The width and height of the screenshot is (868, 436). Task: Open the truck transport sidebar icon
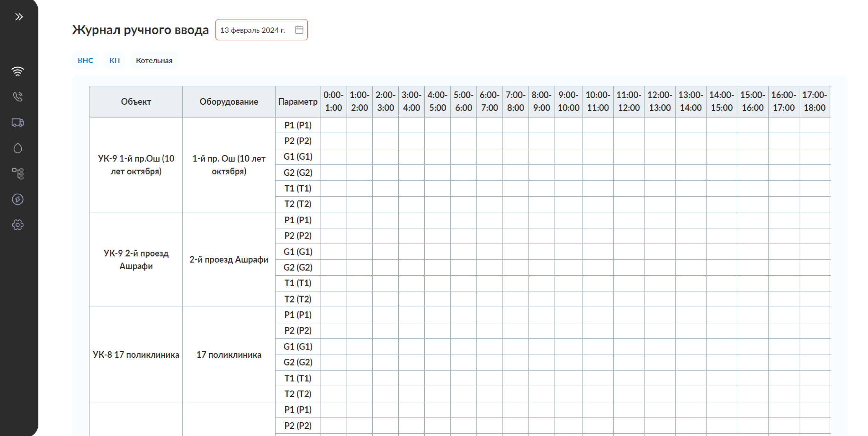[x=18, y=123]
